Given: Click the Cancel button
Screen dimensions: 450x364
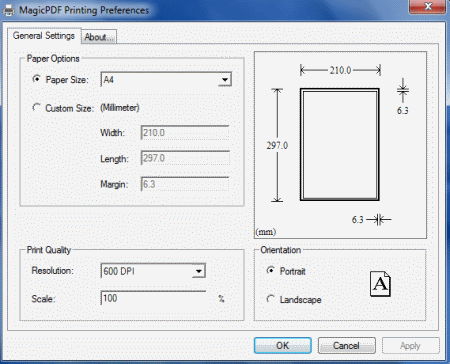Looking at the screenshot, I should (347, 346).
